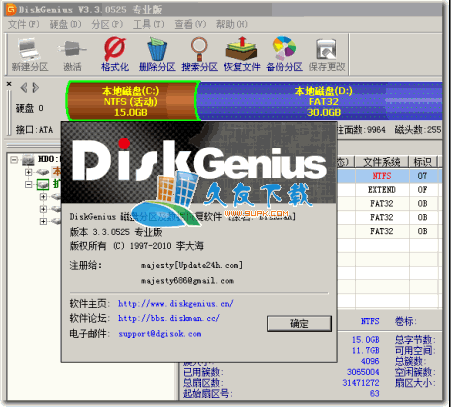Open the http://bbs.diskman.cc/ forum link

click(169, 318)
